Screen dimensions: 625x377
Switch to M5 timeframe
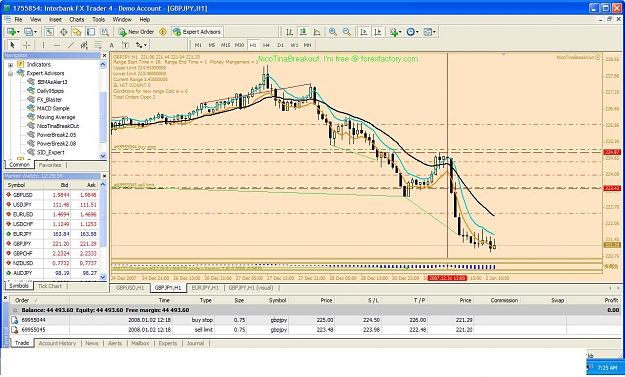[x=212, y=45]
